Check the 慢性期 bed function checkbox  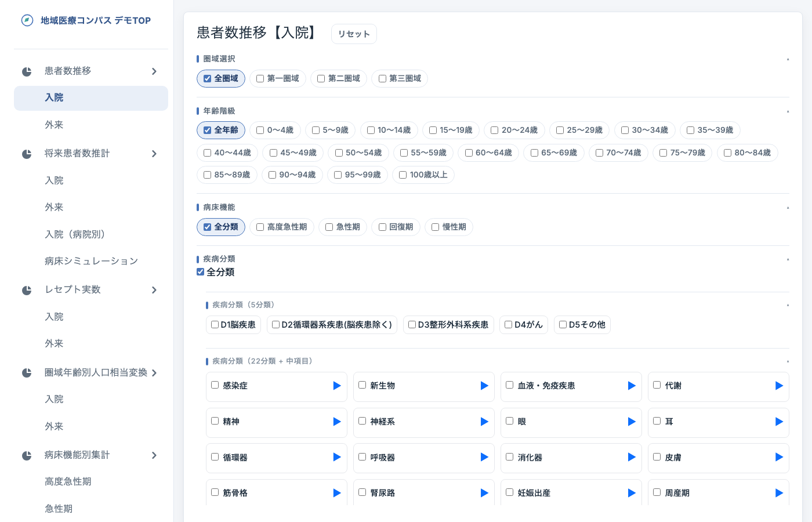tap(436, 227)
